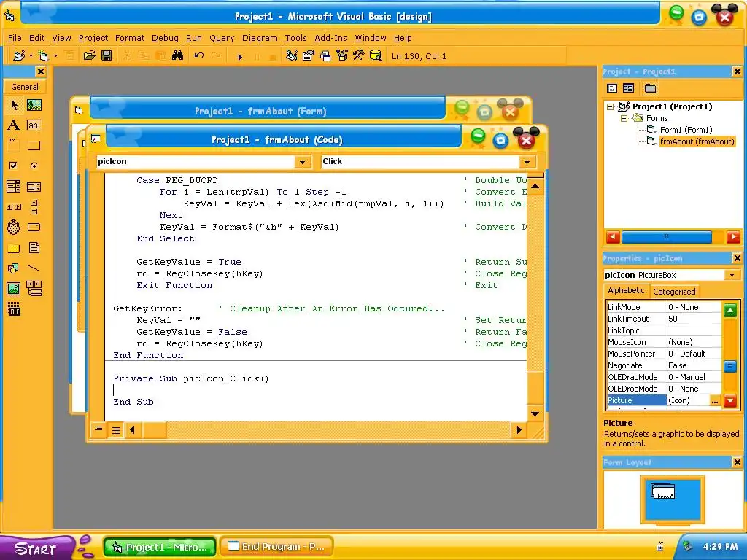
Task: Switch to the Project1 - Micro... taskbar button
Action: (160, 547)
